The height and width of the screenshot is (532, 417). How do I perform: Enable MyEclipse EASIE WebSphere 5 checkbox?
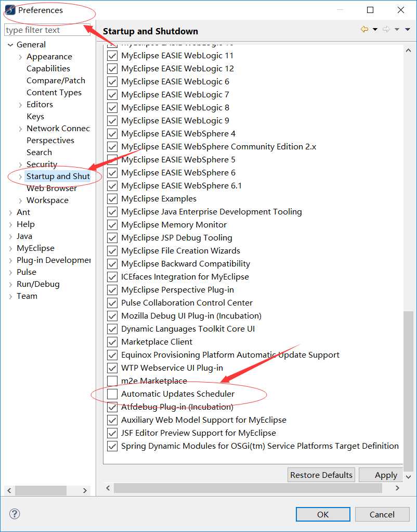[112, 160]
